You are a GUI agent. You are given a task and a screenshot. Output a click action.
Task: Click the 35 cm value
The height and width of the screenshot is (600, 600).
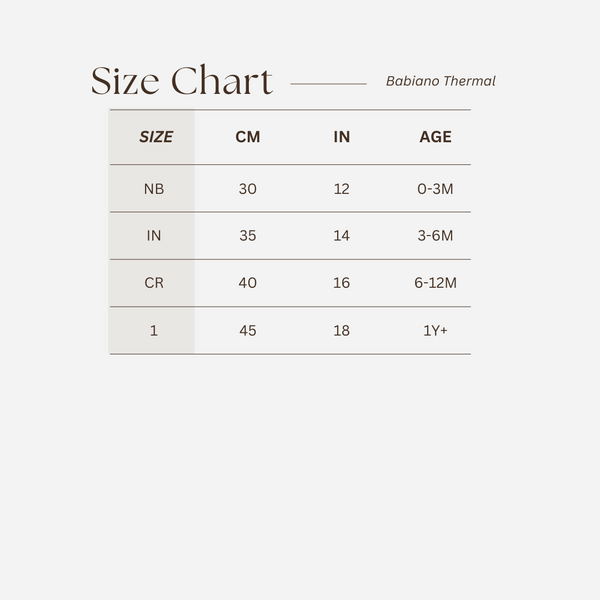point(247,236)
